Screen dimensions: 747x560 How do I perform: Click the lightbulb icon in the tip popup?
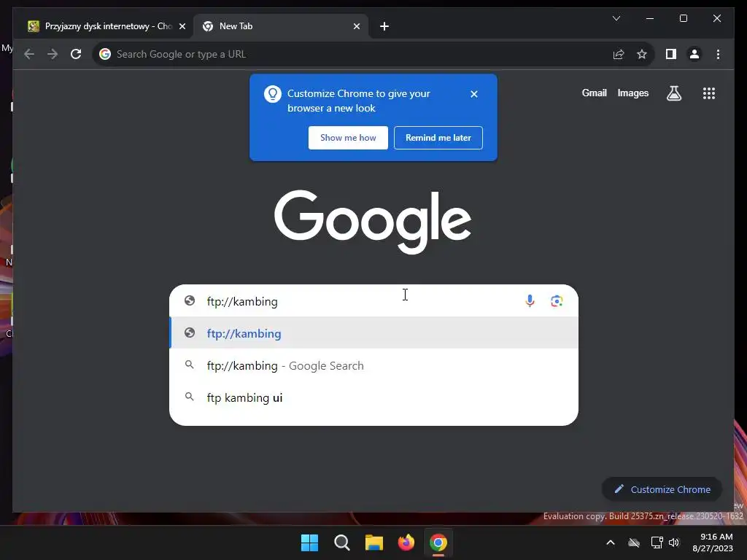[273, 94]
